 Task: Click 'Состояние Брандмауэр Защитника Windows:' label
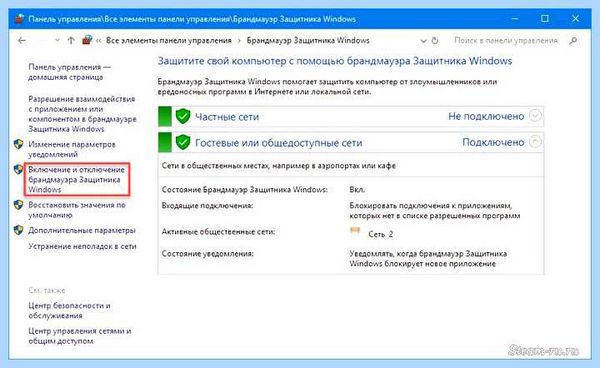pyautogui.click(x=245, y=189)
